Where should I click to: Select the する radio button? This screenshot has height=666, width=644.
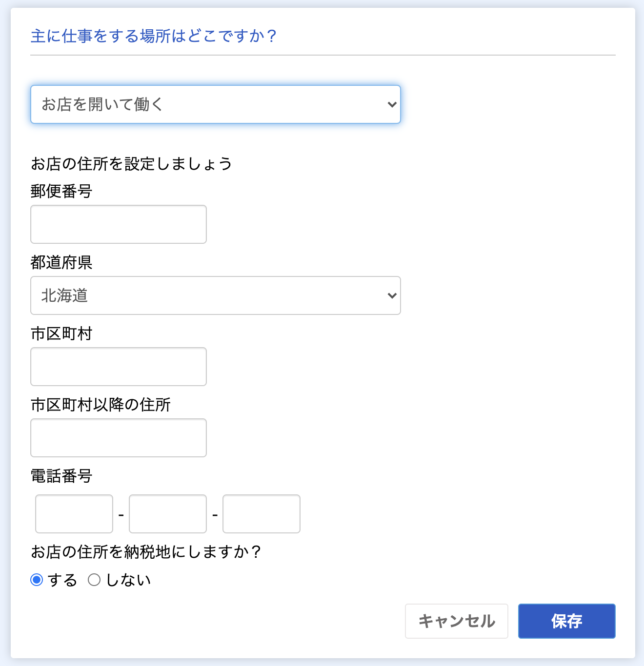37,580
